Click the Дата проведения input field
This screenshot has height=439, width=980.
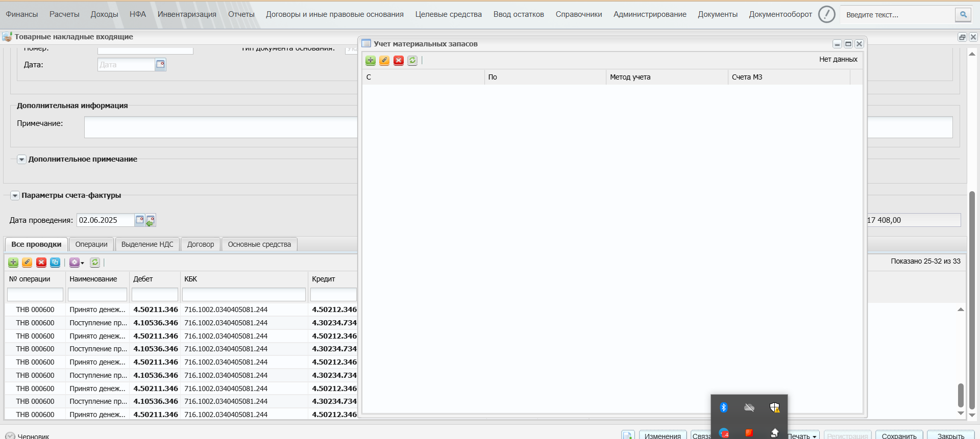click(105, 220)
